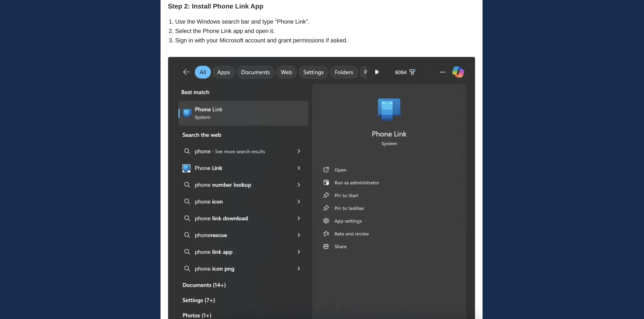
Task: Expand chevron for 'phone link app'
Action: coord(298,252)
